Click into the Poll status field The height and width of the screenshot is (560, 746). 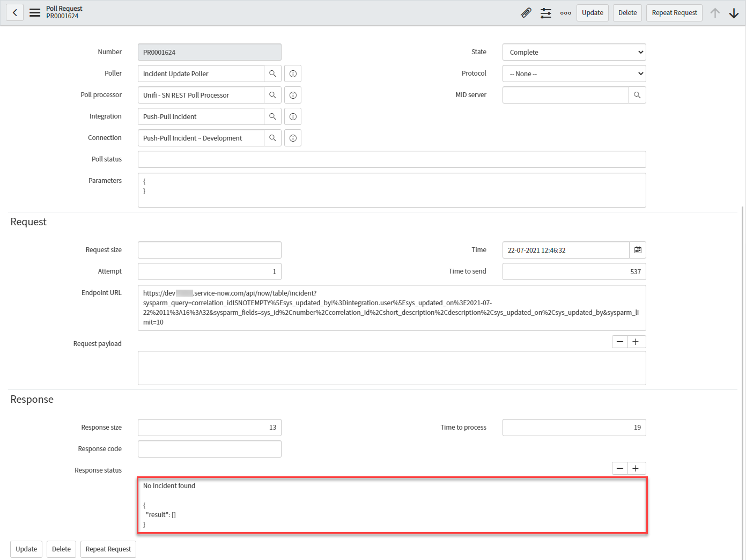coord(392,159)
